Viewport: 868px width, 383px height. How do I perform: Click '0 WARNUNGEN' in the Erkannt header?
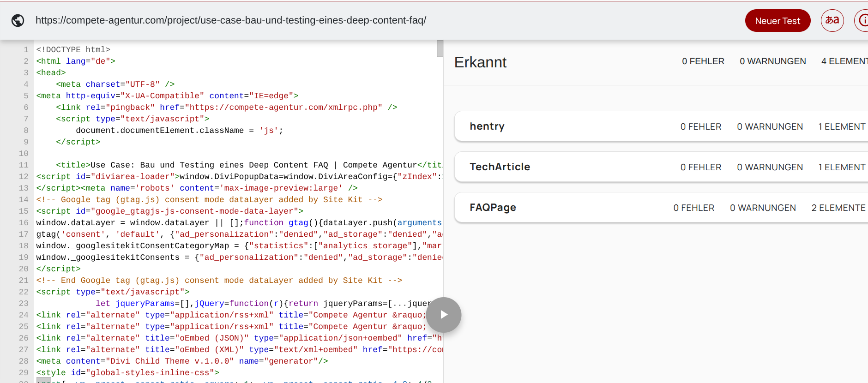coord(773,61)
